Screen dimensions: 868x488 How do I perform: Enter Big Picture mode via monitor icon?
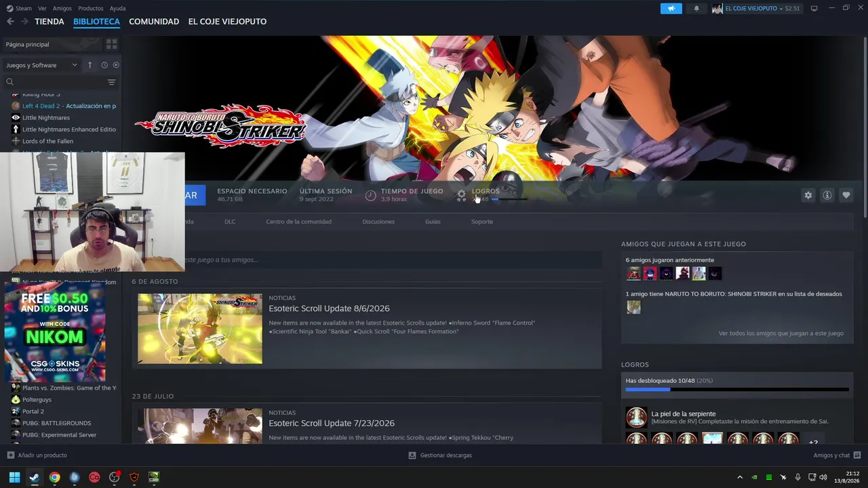[x=814, y=8]
